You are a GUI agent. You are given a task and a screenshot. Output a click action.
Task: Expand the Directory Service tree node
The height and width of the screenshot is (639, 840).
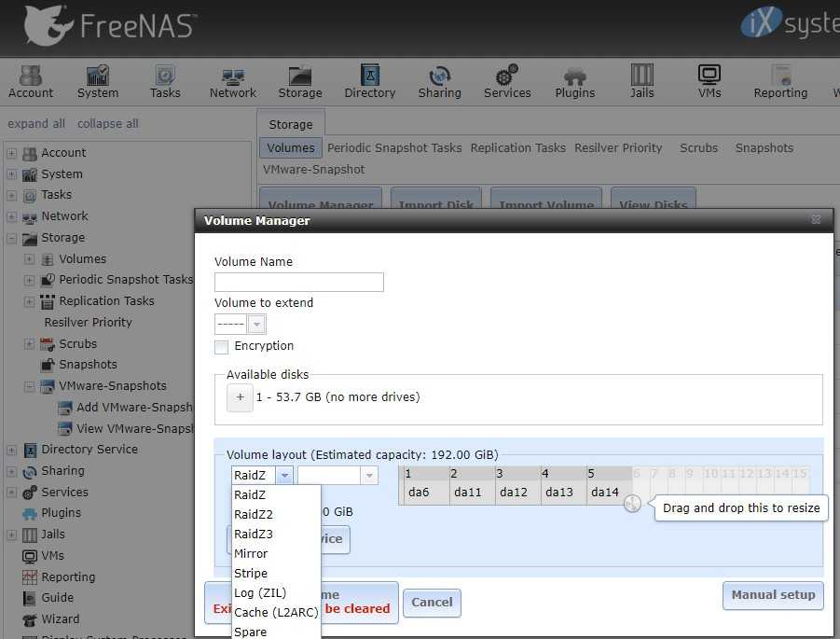point(11,451)
